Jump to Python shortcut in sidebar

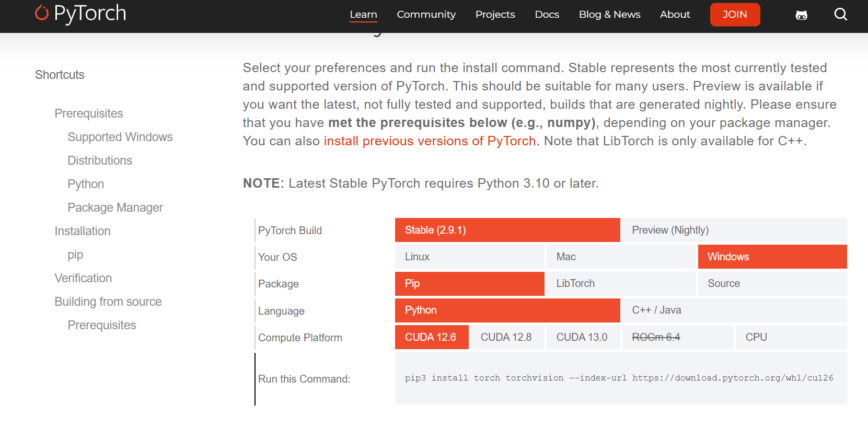pyautogui.click(x=86, y=184)
